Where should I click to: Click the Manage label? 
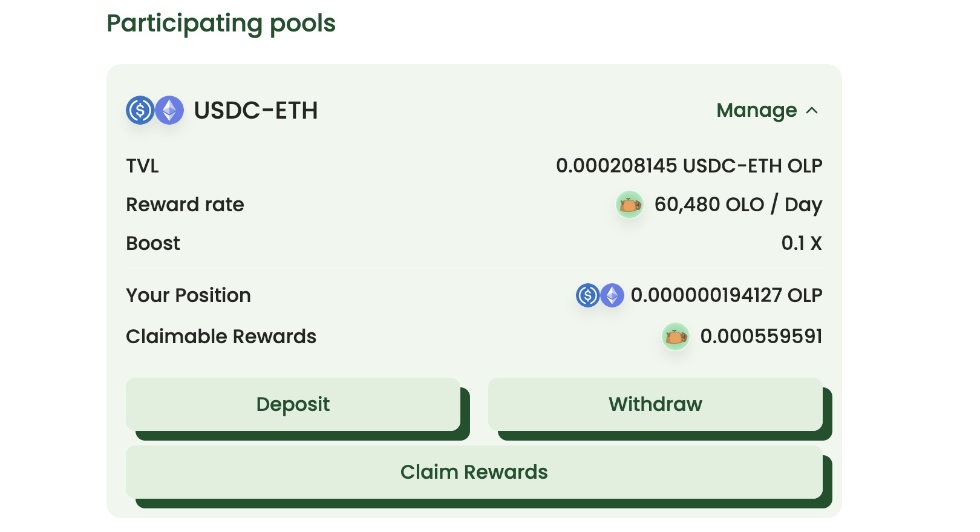click(757, 110)
